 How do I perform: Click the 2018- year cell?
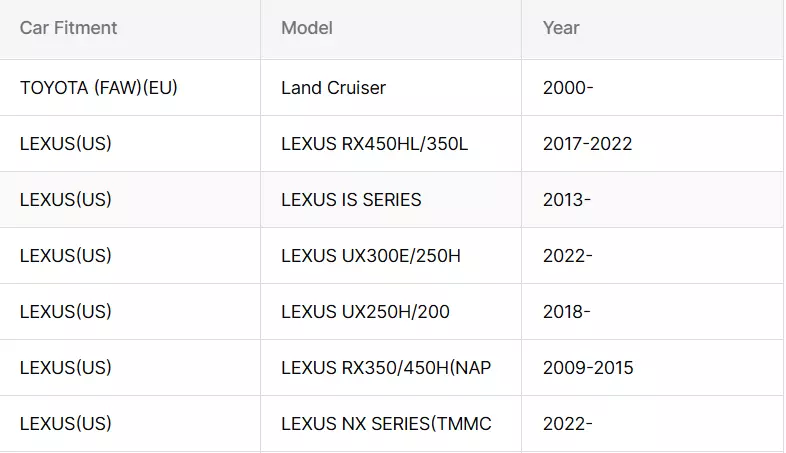[x=652, y=312]
